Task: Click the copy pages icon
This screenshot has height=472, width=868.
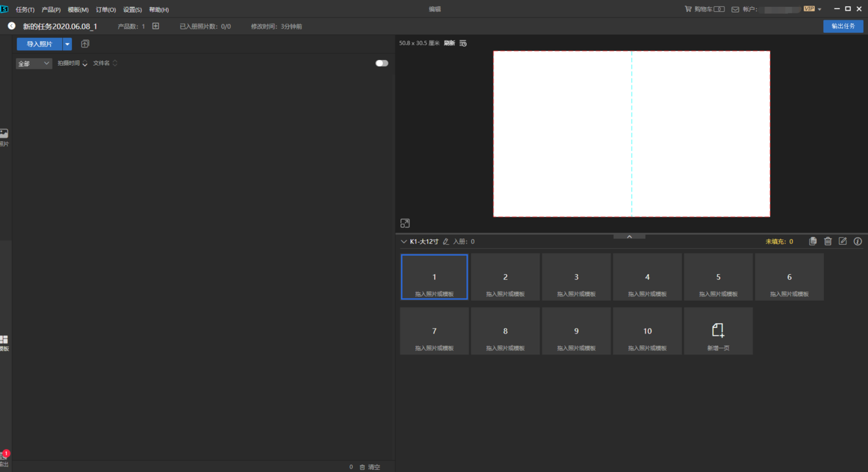Action: click(x=813, y=241)
